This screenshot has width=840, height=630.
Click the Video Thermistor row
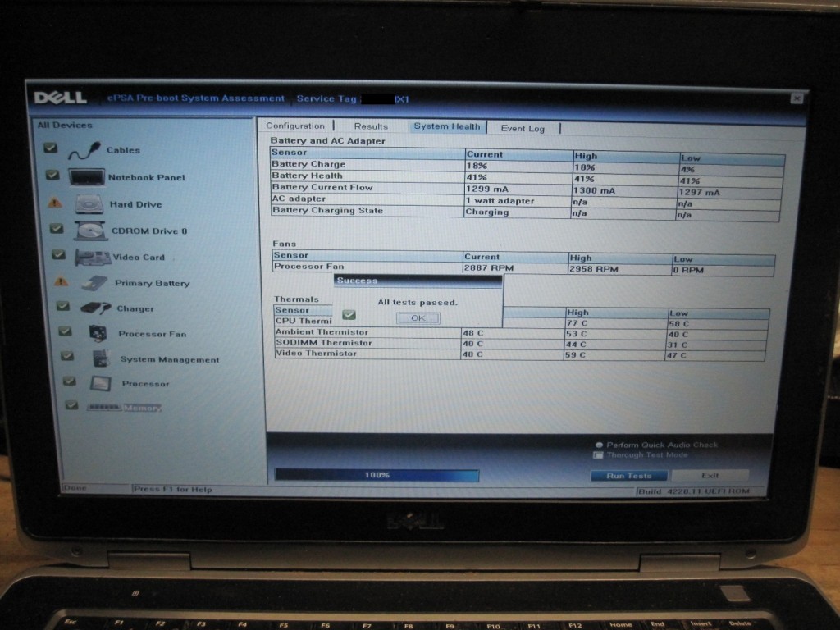point(518,354)
